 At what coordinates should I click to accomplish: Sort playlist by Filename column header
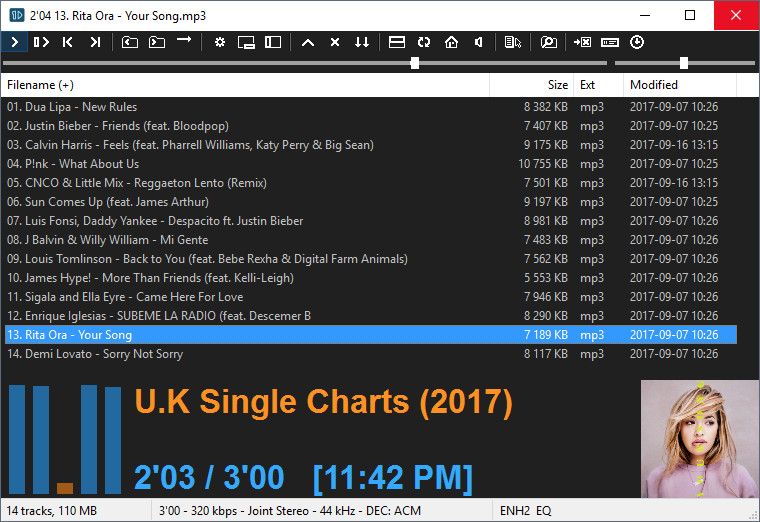[40, 85]
